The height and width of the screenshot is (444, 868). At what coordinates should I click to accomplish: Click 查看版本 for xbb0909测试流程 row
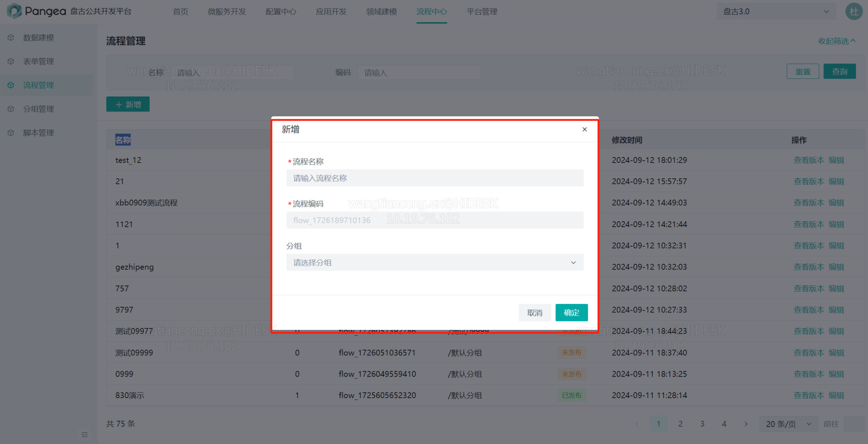809,203
